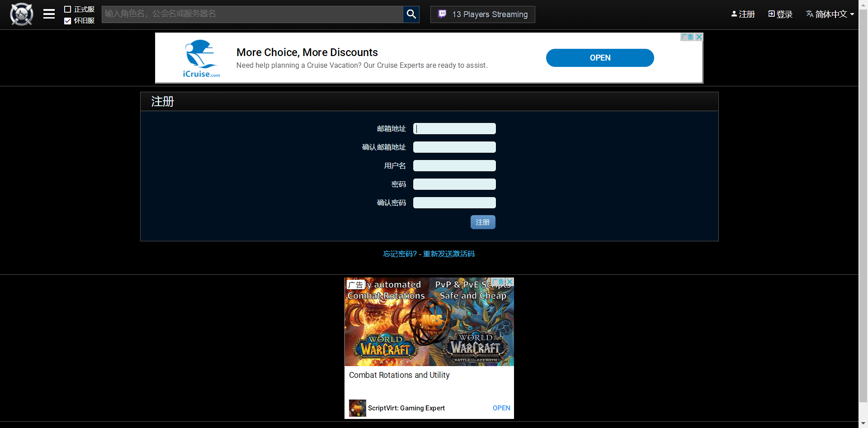This screenshot has height=428, width=868.
Task: Open the hamburger menu
Action: pyautogui.click(x=49, y=14)
